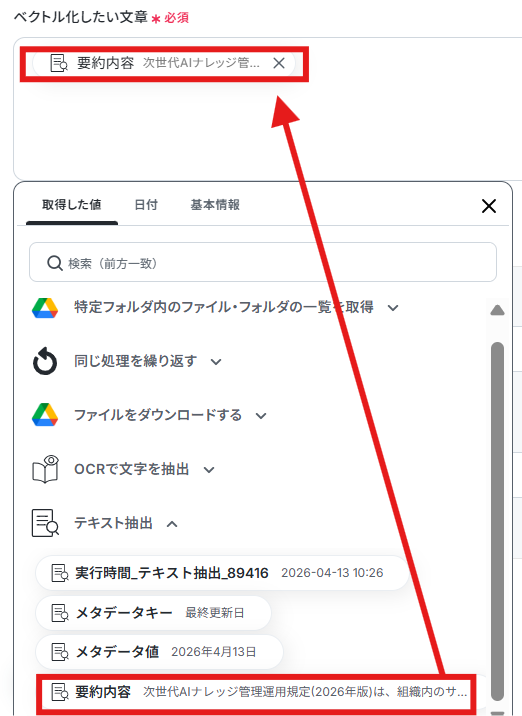This screenshot has width=522, height=716.
Task: Close the value picker panel
Action: point(489,206)
